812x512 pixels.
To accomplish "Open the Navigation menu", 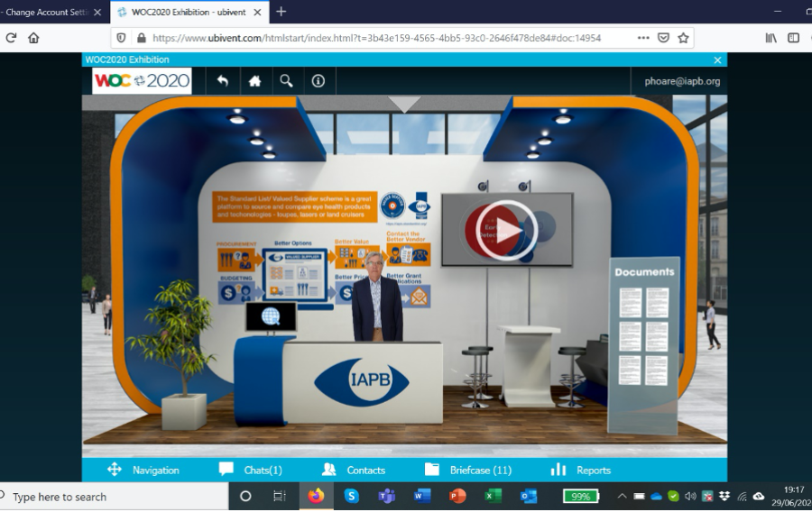I will pos(143,471).
